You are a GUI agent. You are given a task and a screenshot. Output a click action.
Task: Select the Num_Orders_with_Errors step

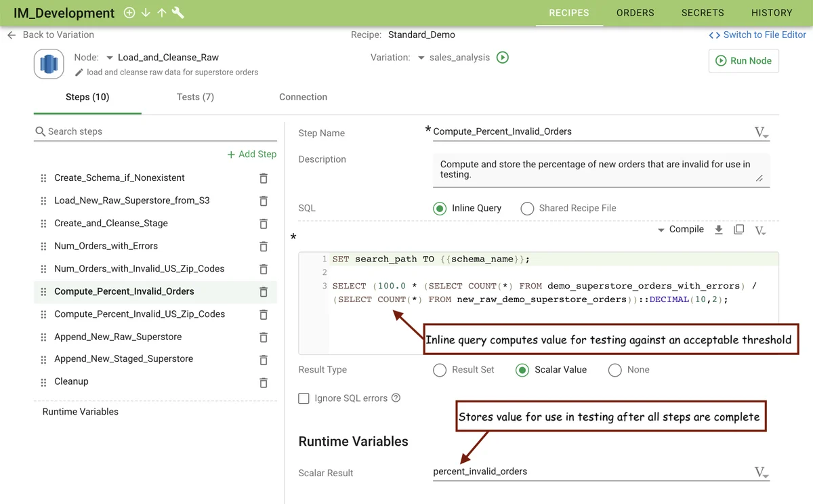pyautogui.click(x=106, y=246)
